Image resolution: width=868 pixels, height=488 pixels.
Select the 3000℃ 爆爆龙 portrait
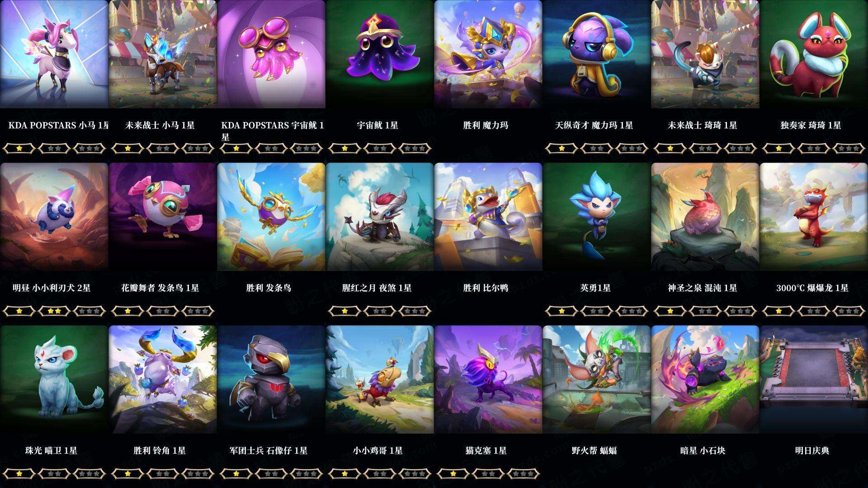point(814,217)
